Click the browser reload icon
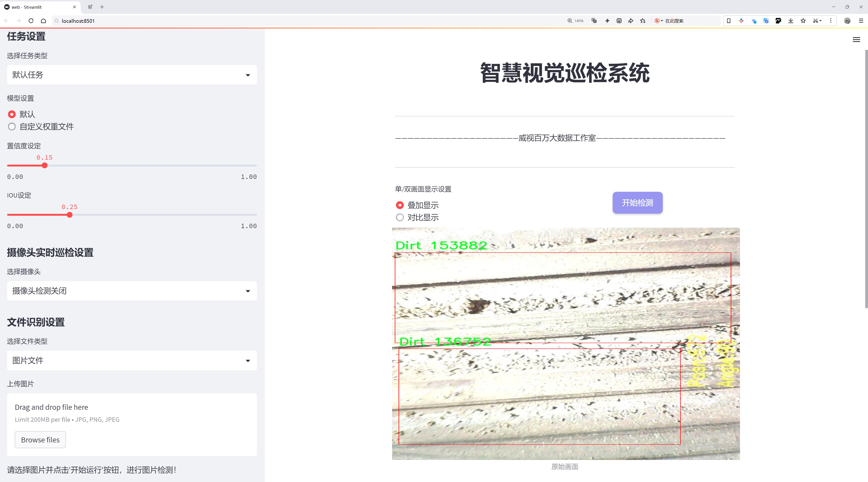Screen dimensions: 868x482 (x=31, y=21)
